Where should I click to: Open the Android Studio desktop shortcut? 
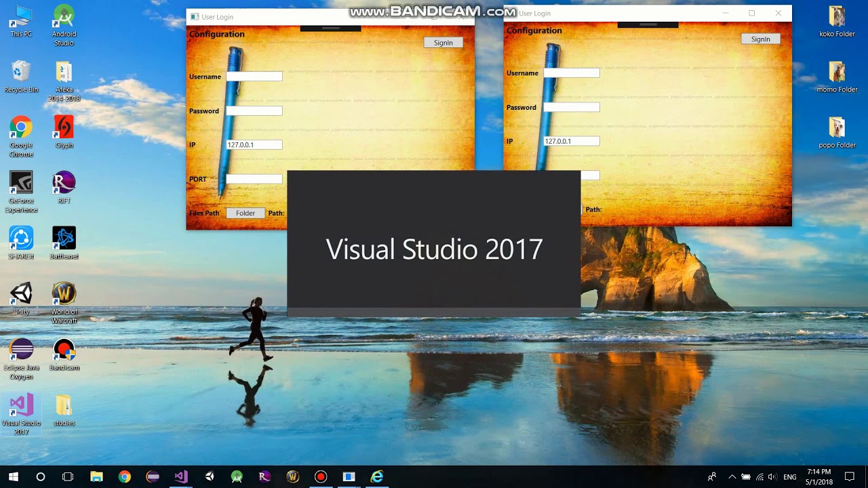point(64,25)
